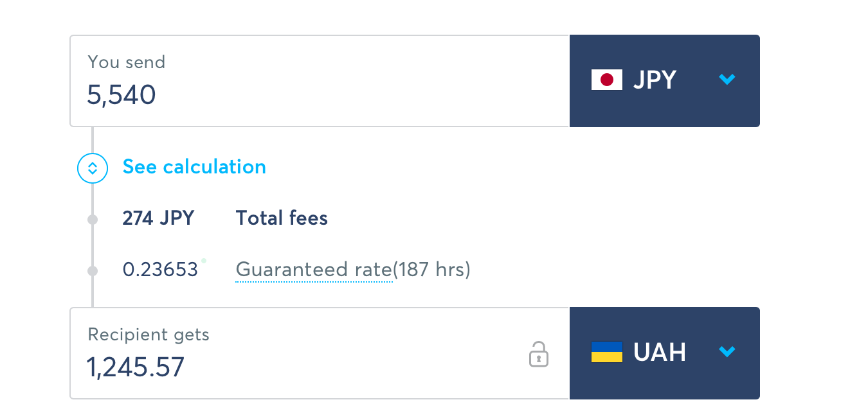The image size is (868, 420).
Task: Select the UAH currency label
Action: pyautogui.click(x=660, y=352)
